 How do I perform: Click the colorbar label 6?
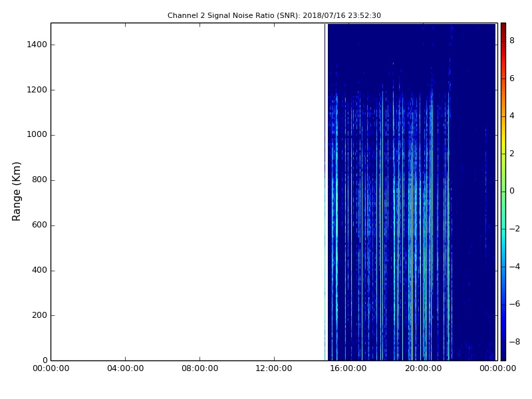pyautogui.click(x=512, y=78)
